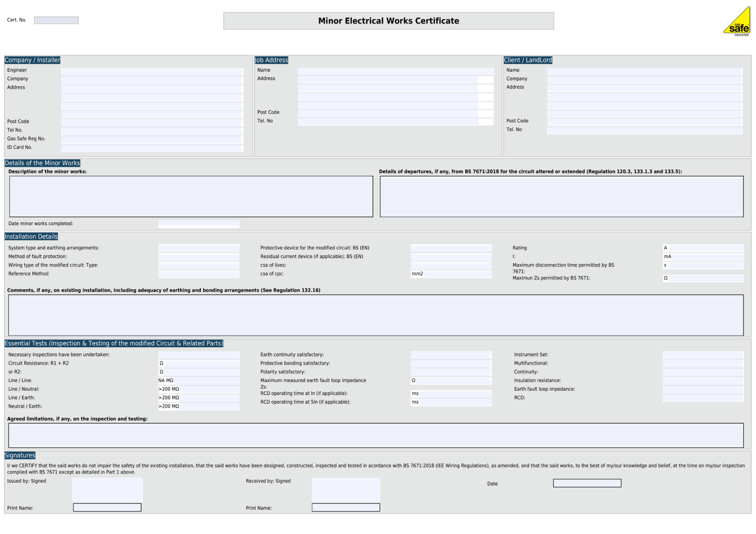Click the Agreed limitations text box
The height and width of the screenshot is (534, 756).
pyautogui.click(x=376, y=435)
